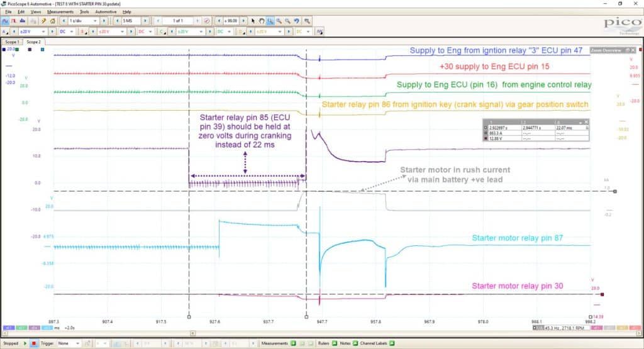Click the Home startup settings icon
The height and width of the screenshot is (349, 644).
pyautogui.click(x=52, y=21)
